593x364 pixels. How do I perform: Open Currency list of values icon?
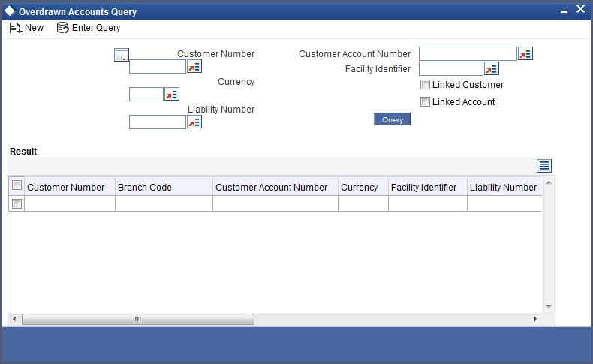pos(172,94)
